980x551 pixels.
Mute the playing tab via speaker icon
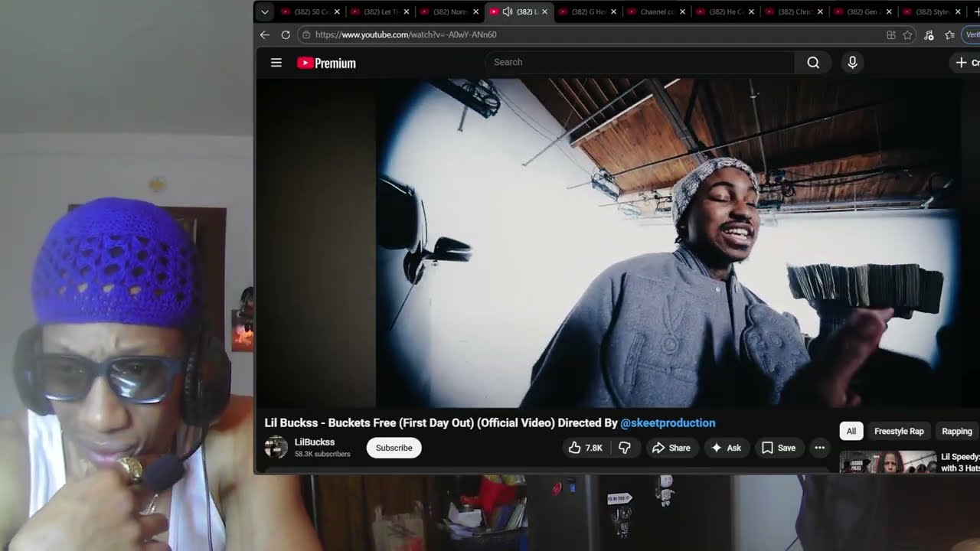[508, 11]
